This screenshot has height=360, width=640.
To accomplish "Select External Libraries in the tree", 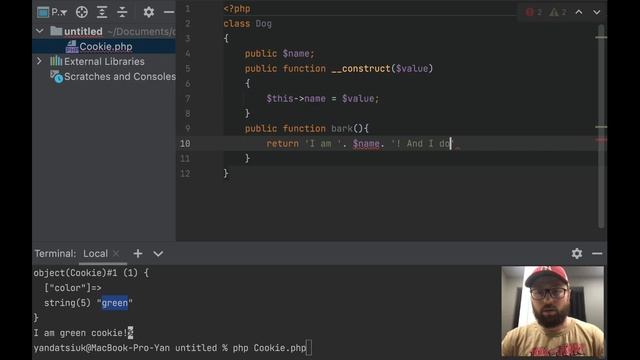I will tap(104, 61).
